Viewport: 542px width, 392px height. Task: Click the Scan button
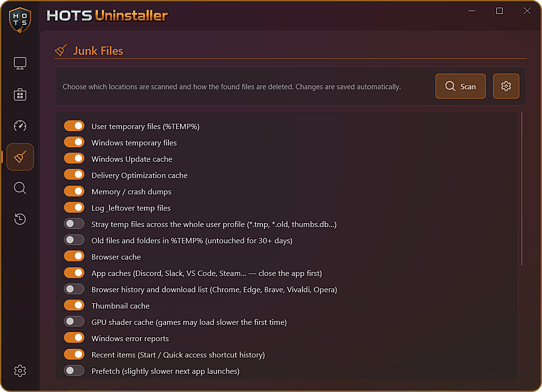[460, 86]
